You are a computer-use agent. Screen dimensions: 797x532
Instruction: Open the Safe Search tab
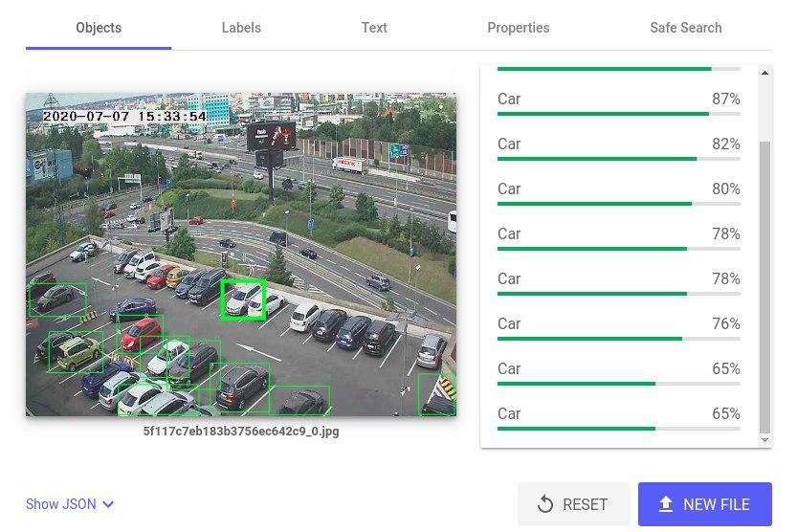(686, 28)
